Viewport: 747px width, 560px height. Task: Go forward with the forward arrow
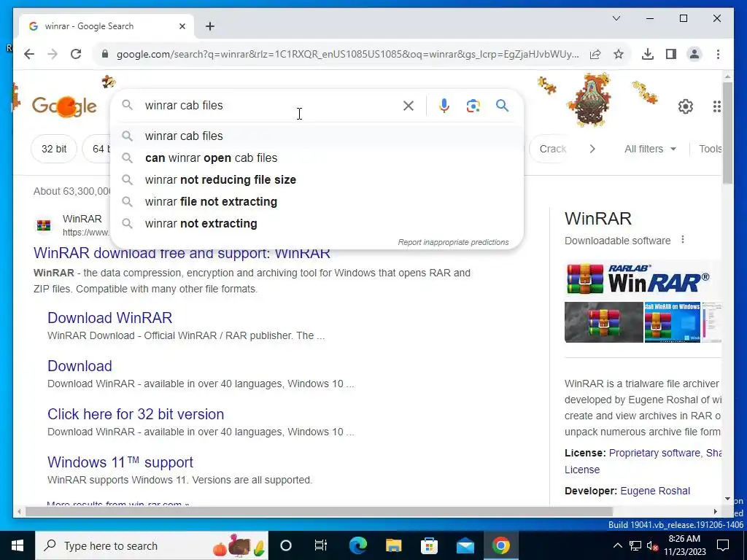click(53, 54)
